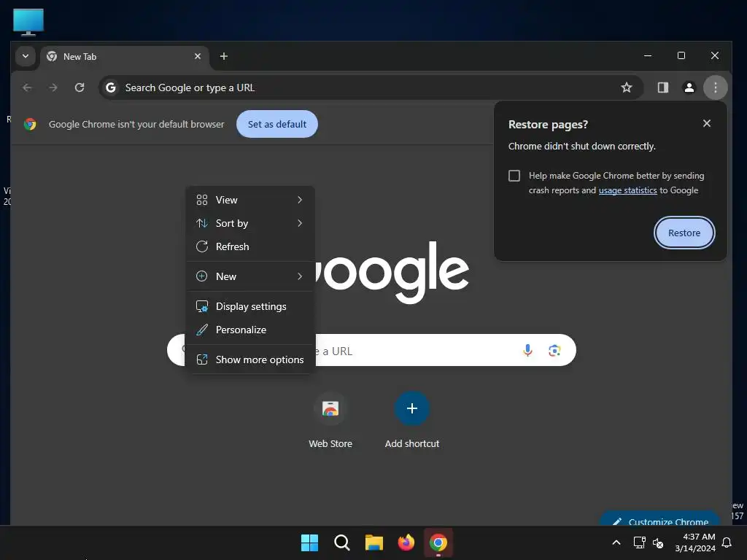The height and width of the screenshot is (560, 747).
Task: Click the Google icon in address bar
Action: [111, 87]
